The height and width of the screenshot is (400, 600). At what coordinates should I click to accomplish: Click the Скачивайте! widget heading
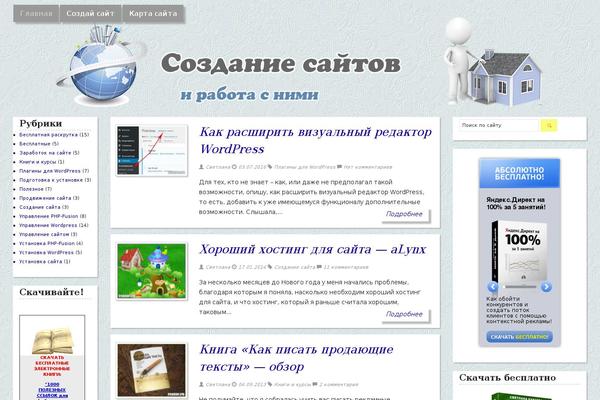click(51, 292)
